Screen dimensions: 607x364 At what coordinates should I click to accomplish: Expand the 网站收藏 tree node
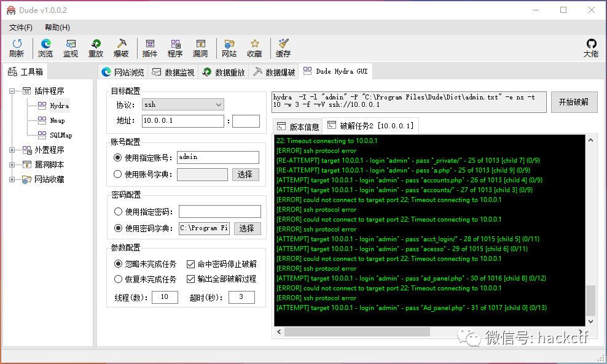(x=12, y=179)
